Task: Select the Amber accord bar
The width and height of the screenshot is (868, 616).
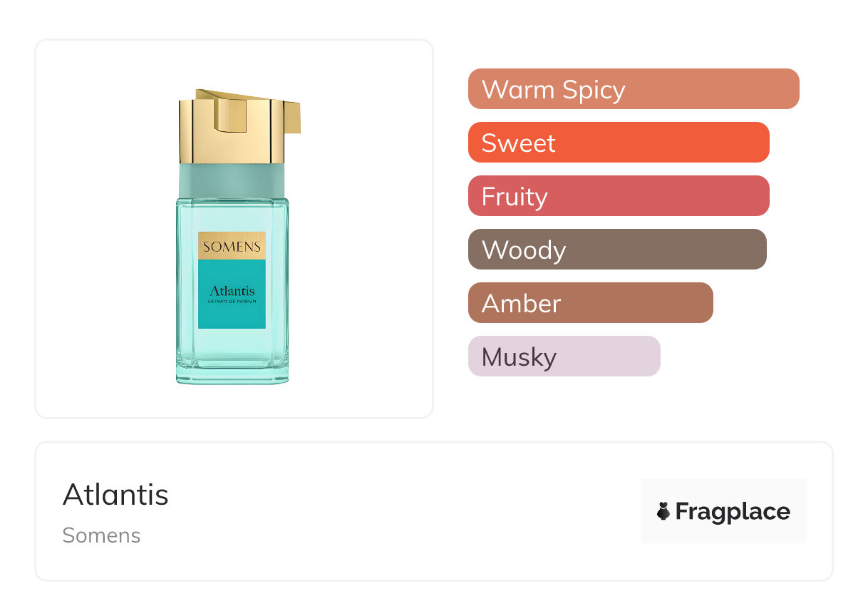Action: [x=590, y=303]
